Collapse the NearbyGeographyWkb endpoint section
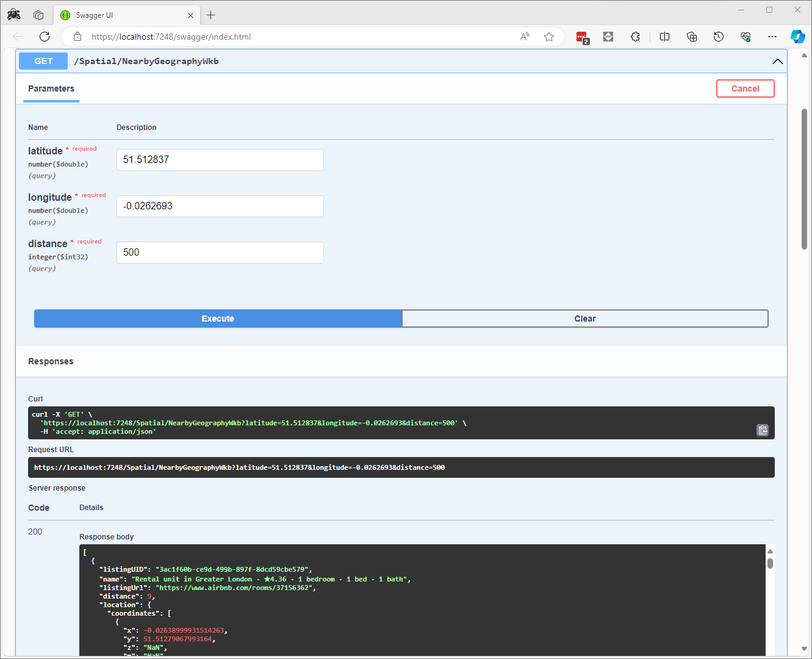Viewport: 812px width, 659px height. point(777,61)
